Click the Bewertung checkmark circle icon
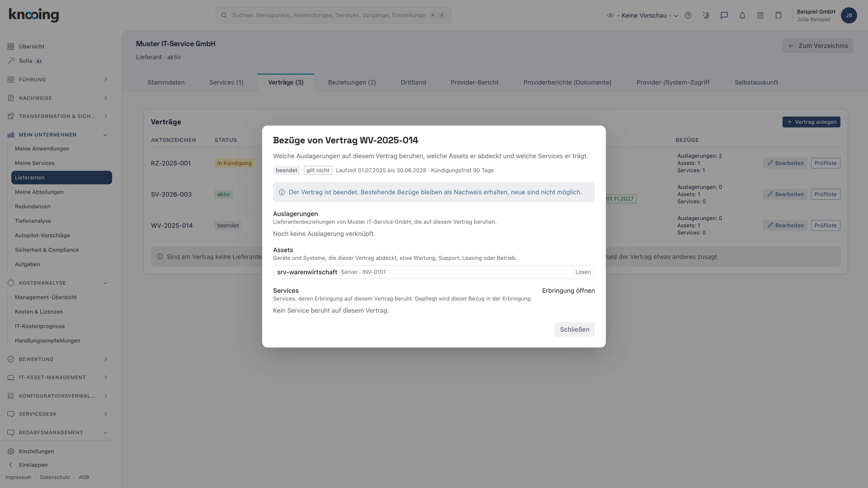This screenshot has height=488, width=868. click(x=11, y=359)
